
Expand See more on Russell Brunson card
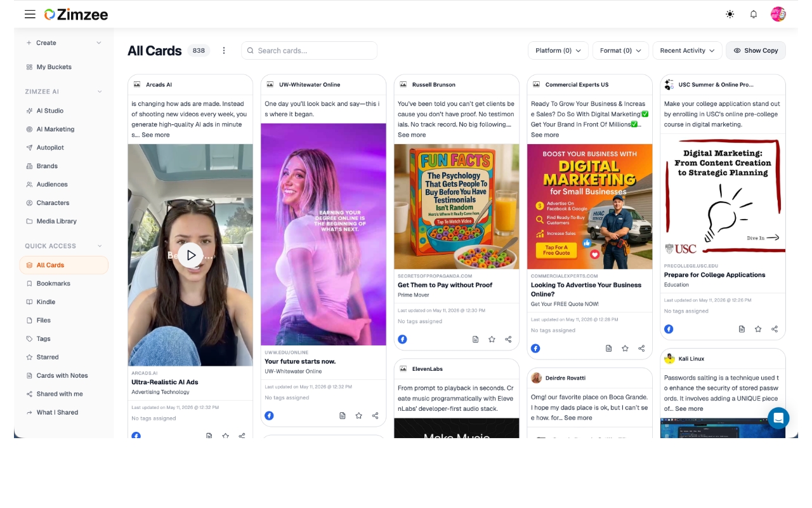(x=412, y=135)
